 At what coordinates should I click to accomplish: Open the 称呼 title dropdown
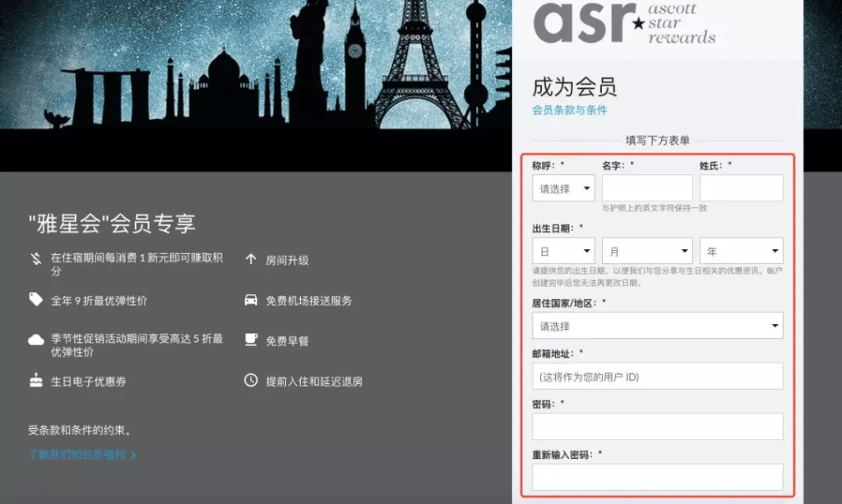point(563,188)
